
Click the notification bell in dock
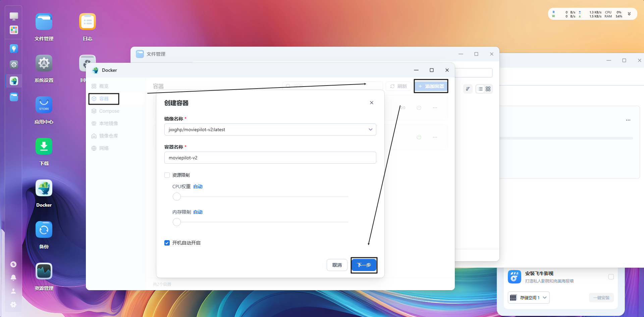point(13,277)
